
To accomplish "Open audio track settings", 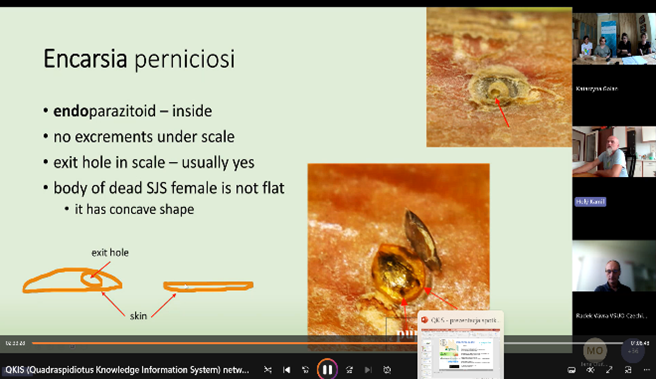I will point(590,370).
